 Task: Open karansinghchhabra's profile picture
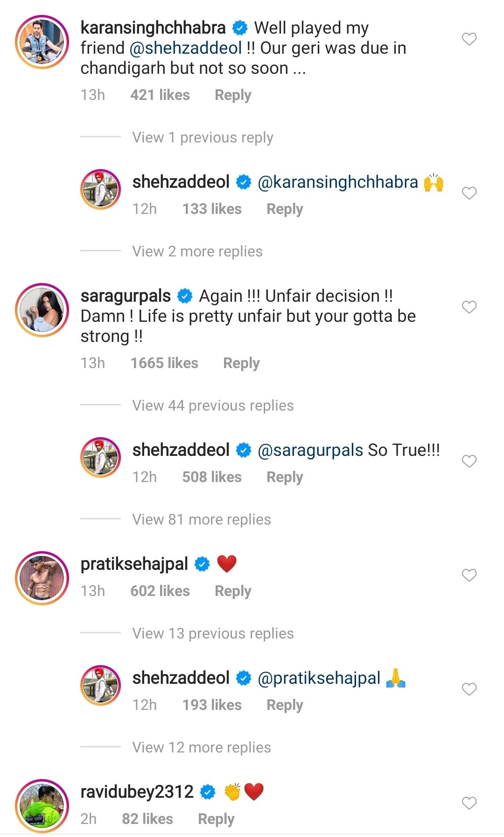[42, 42]
